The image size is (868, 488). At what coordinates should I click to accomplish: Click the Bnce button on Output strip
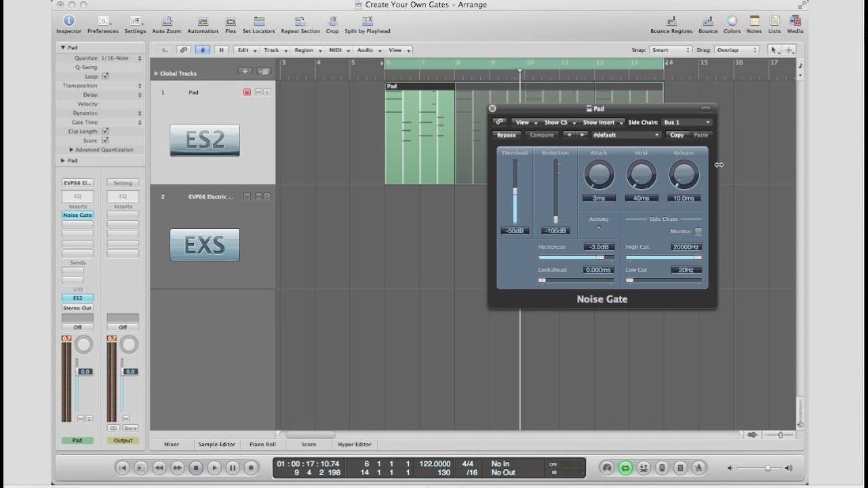130,428
